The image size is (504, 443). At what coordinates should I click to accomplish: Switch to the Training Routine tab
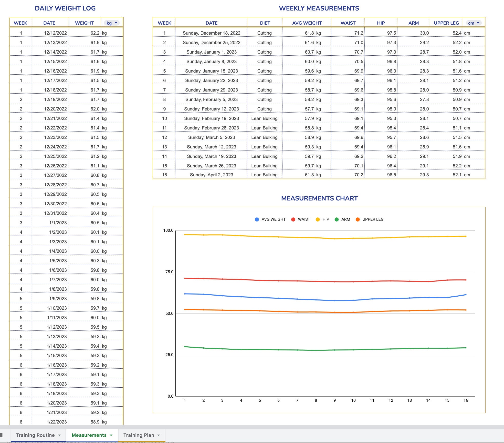(x=35, y=435)
